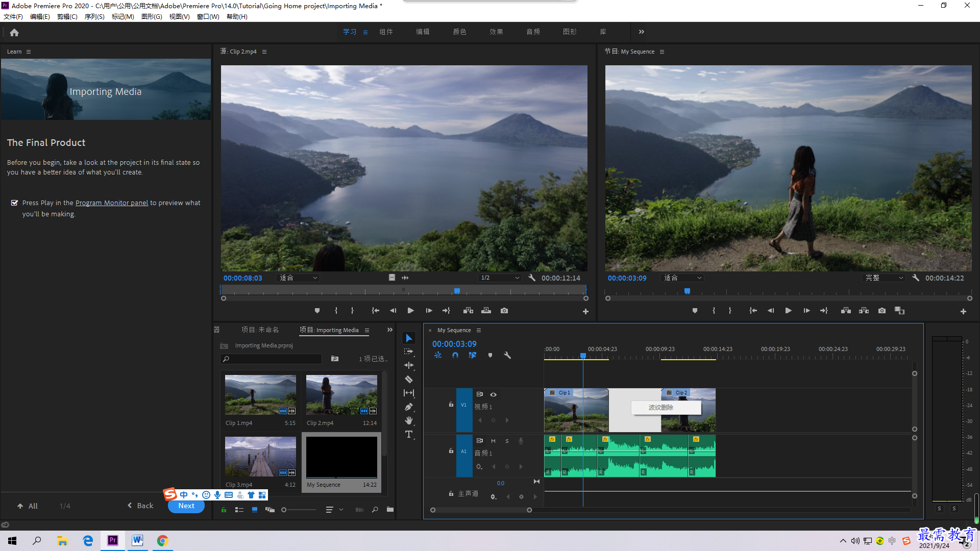Screen dimensions: 980x551
Task: Toggle track lock on V1
Action: click(x=451, y=404)
